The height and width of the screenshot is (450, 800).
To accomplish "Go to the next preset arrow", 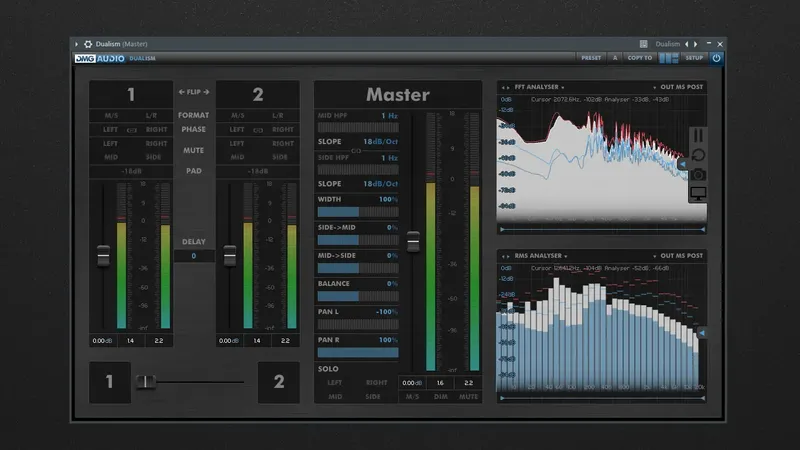I will click(x=695, y=44).
